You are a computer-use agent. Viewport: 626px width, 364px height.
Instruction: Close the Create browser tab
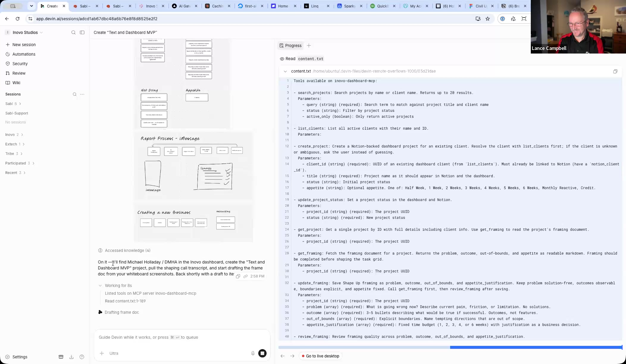click(x=64, y=6)
